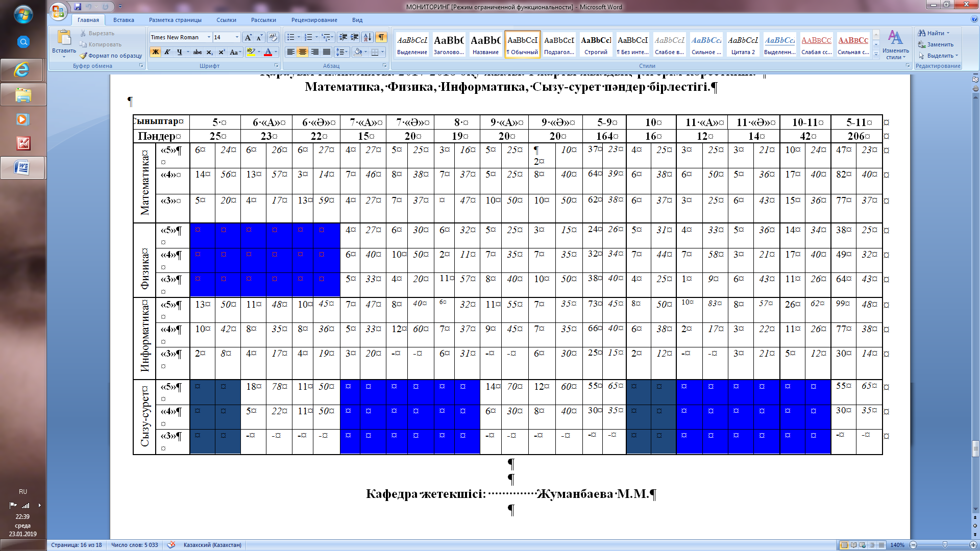Viewport: 980px width, 551px height.
Task: Expand the numbering list dropdown arrow
Action: [x=316, y=37]
